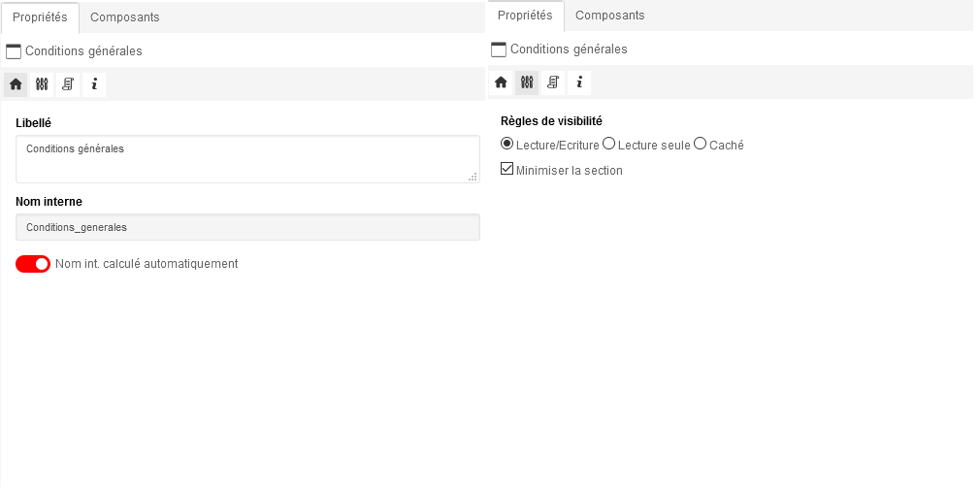Screen dimensions: 980x491
Task: Click window icon beside right Conditions générales
Action: tap(499, 49)
